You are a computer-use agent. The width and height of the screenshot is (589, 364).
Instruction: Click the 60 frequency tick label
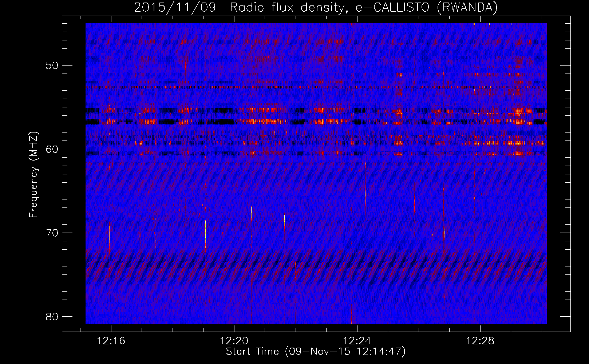tap(52, 150)
